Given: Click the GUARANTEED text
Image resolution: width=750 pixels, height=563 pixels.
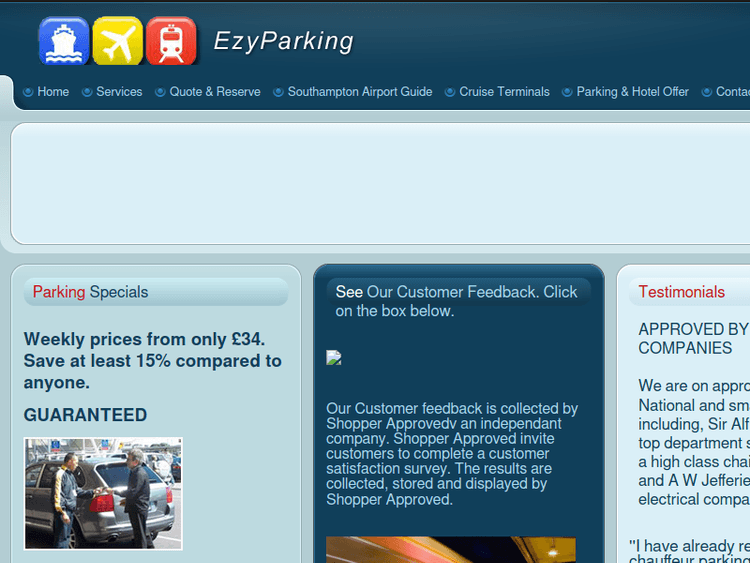Looking at the screenshot, I should 85,415.
